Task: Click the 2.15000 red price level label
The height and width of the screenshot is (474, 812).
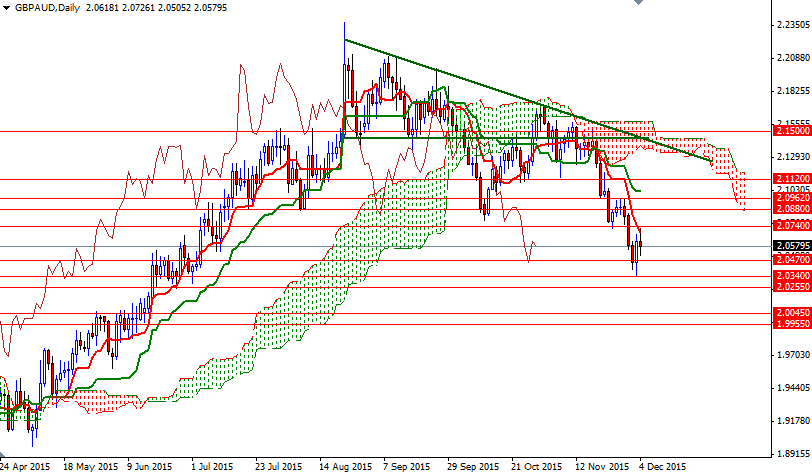Action: coord(792,131)
